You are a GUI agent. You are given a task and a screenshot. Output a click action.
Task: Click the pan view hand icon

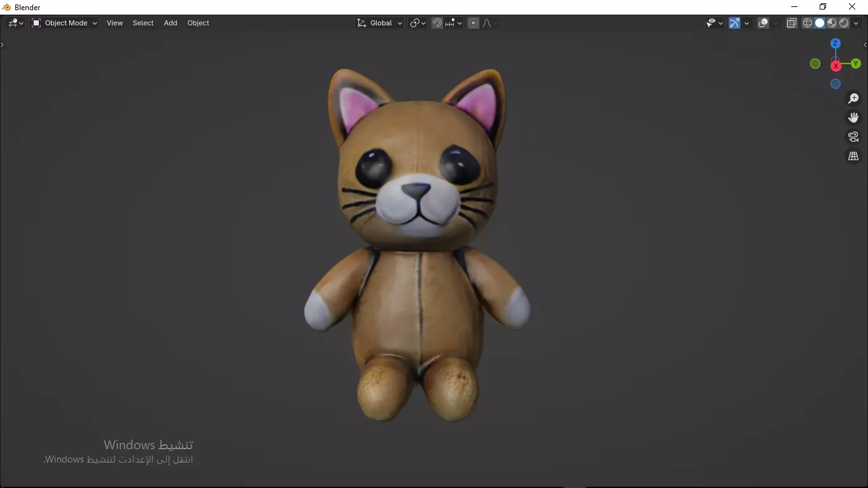[853, 118]
